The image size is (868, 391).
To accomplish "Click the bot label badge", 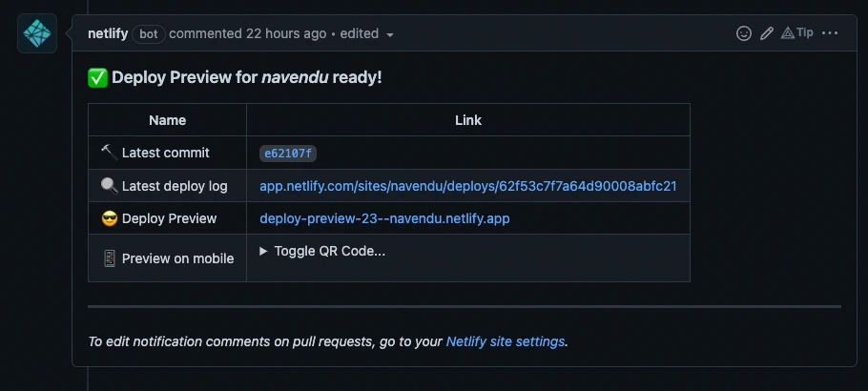I will point(149,33).
